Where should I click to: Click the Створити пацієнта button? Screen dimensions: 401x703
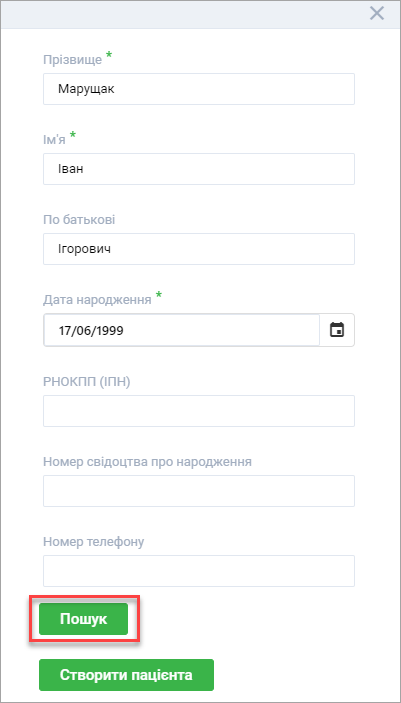click(126, 675)
